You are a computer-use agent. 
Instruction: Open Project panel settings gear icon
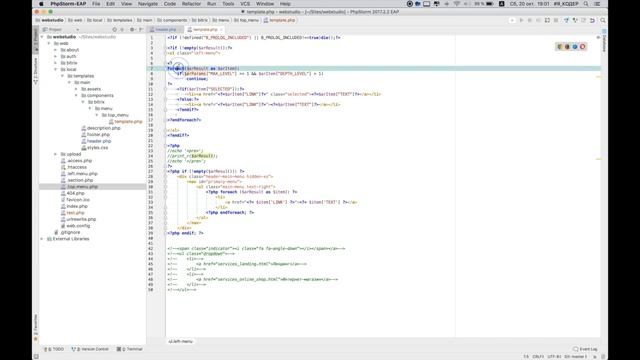[x=132, y=29]
